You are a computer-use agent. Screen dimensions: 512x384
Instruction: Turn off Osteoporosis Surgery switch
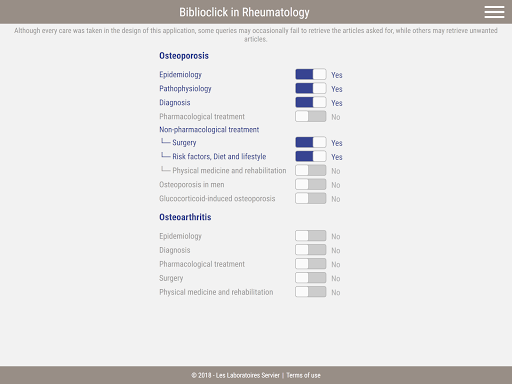click(311, 142)
